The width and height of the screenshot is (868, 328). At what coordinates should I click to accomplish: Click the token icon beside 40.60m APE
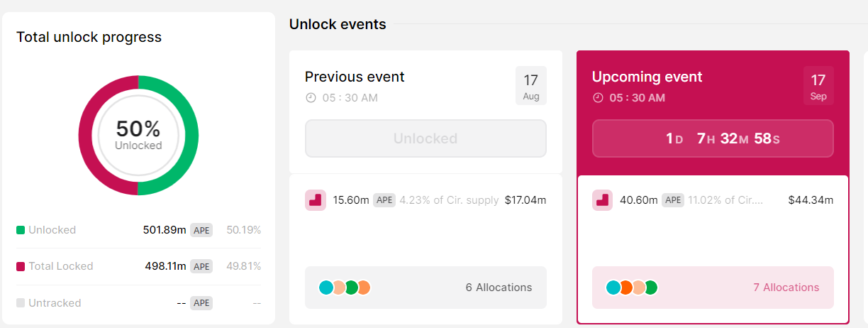pyautogui.click(x=602, y=200)
